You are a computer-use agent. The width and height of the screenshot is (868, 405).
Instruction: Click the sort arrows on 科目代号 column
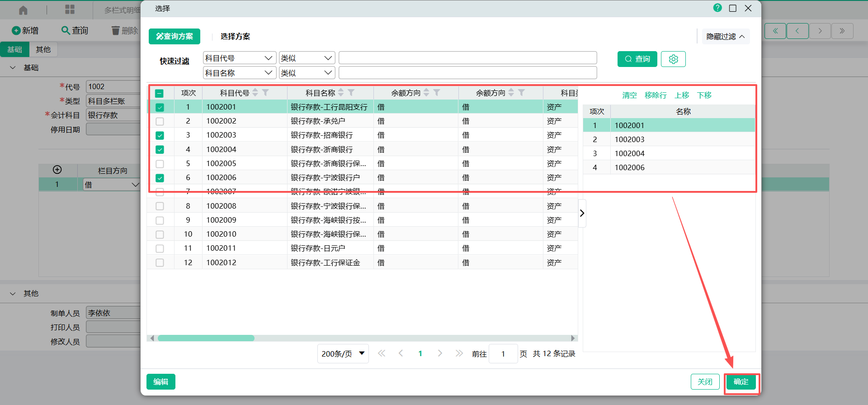pyautogui.click(x=255, y=93)
